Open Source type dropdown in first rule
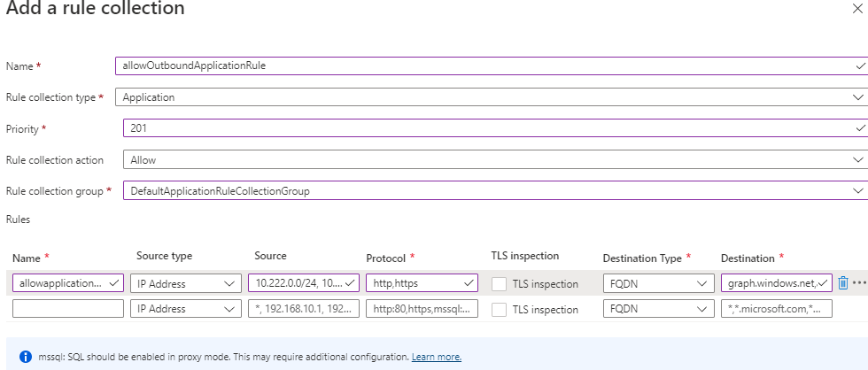 click(x=187, y=283)
